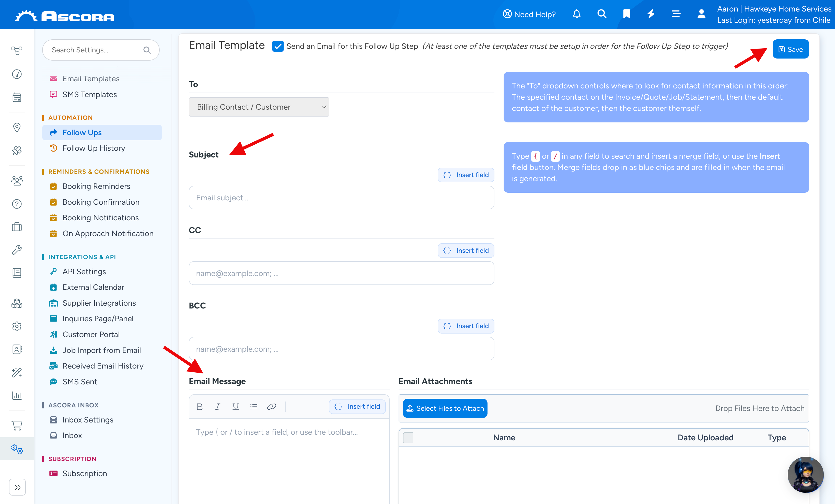Uncheck Send an Email for this Follow Up Step
This screenshot has width=835, height=504.
pos(278,46)
